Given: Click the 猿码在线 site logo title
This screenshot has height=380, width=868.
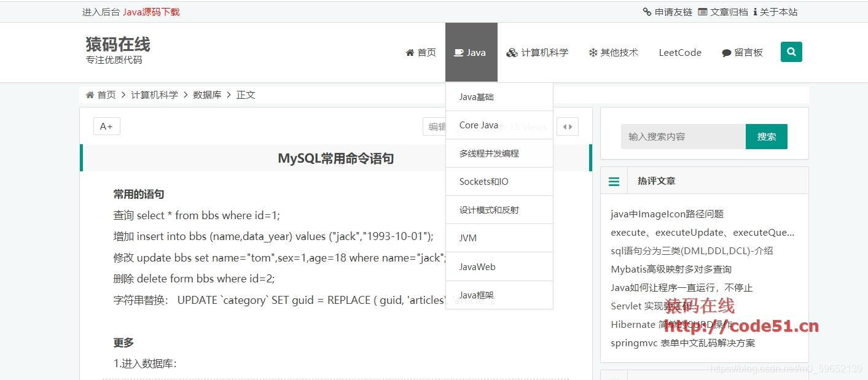Looking at the screenshot, I should [x=118, y=44].
